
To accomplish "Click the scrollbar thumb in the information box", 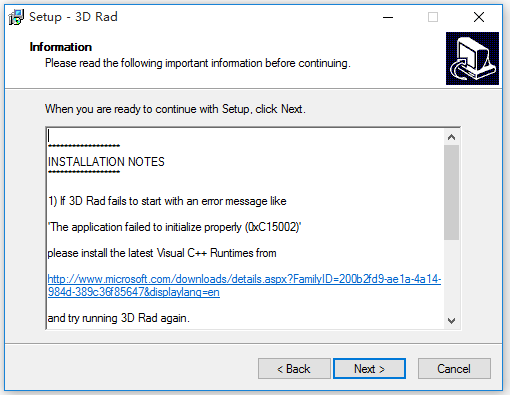I will tap(451, 192).
